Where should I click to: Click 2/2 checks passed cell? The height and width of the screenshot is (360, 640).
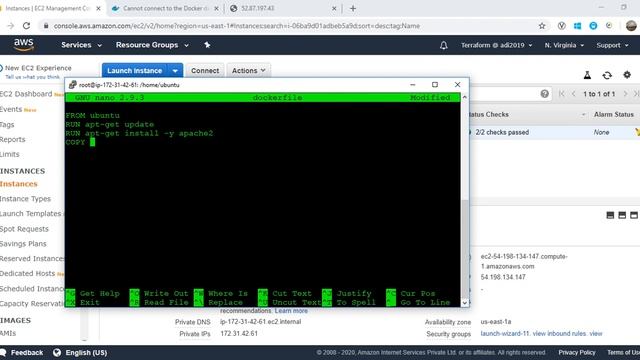(x=502, y=132)
